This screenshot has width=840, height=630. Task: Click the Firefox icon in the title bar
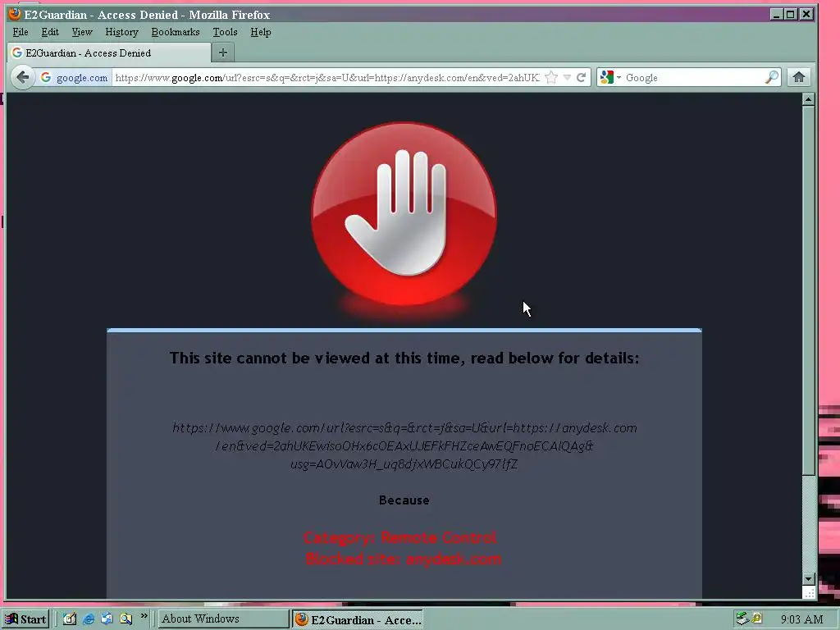click(x=15, y=14)
